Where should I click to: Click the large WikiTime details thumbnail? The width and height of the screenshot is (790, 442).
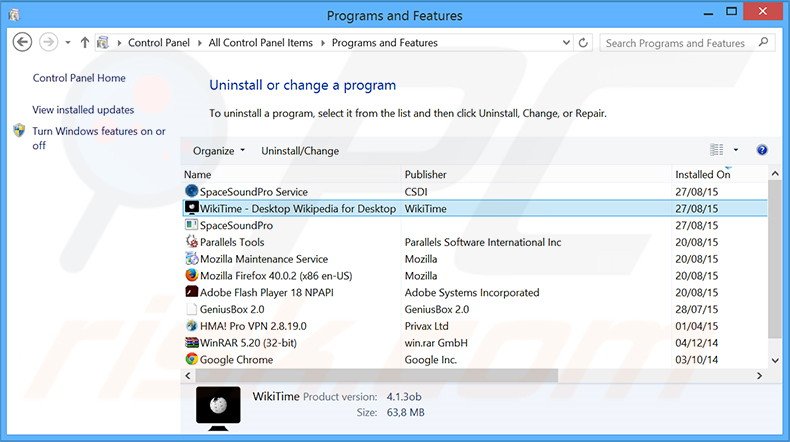point(218,408)
